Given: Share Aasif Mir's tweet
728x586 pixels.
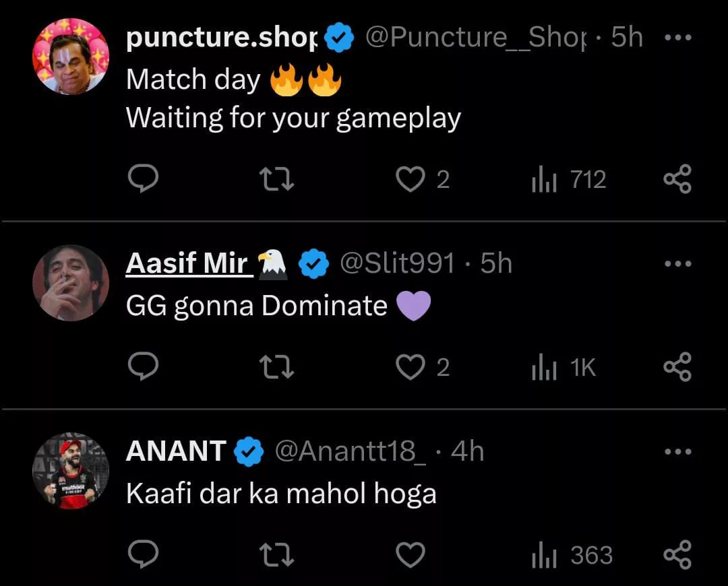Looking at the screenshot, I should click(x=677, y=367).
